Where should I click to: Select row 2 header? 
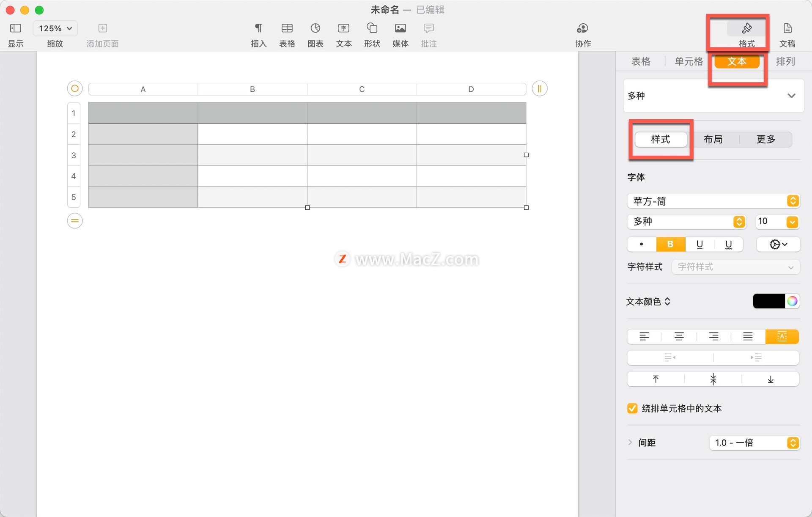point(74,134)
